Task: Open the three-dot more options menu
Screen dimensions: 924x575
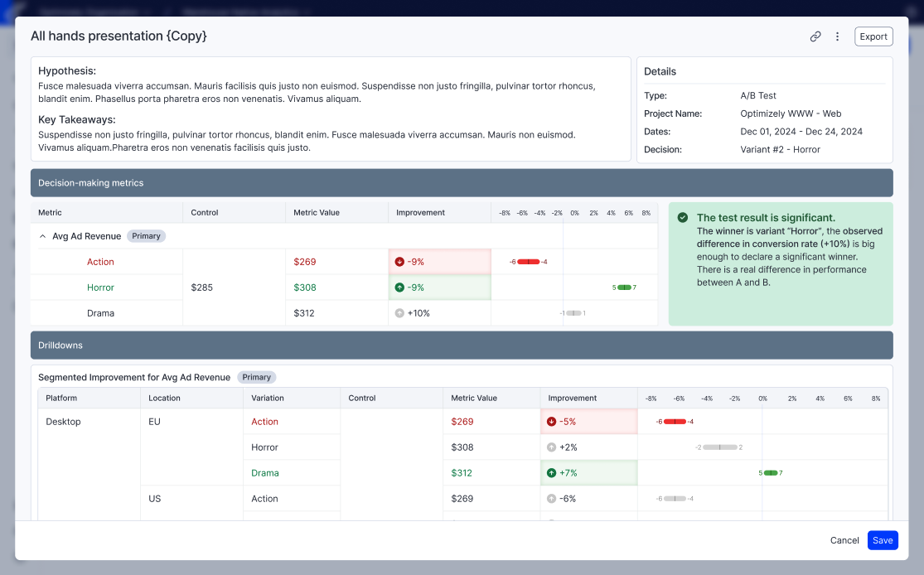Action: click(837, 36)
